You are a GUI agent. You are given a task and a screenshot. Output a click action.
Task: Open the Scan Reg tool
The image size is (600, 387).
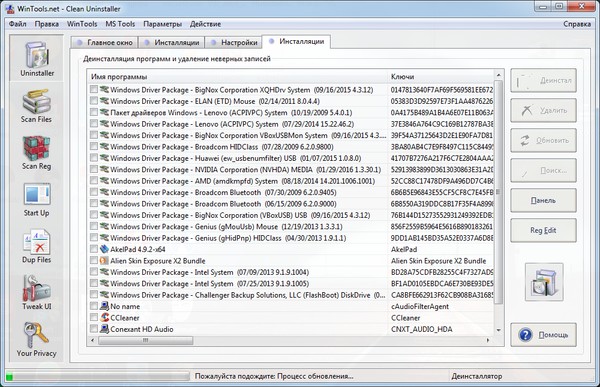(x=37, y=152)
